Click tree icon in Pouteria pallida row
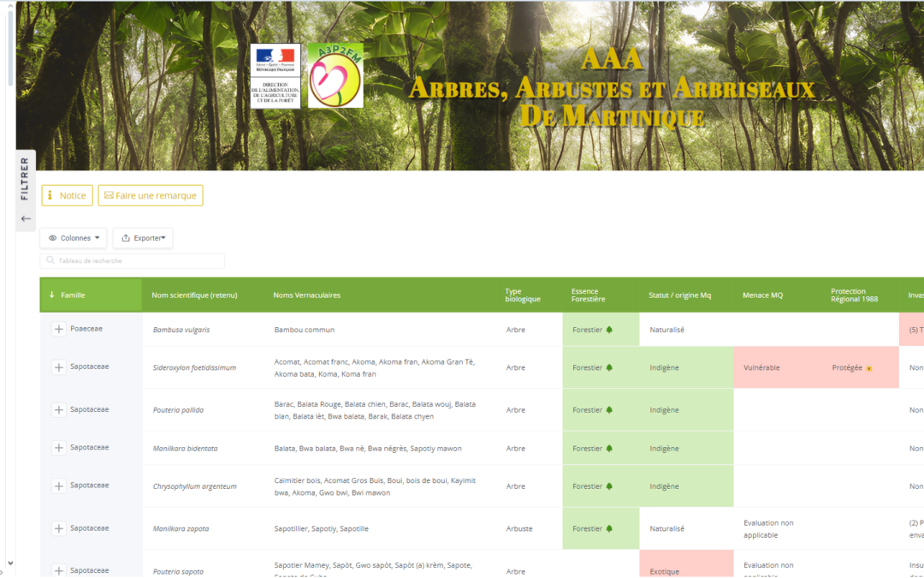This screenshot has height=578, width=924. tap(609, 410)
